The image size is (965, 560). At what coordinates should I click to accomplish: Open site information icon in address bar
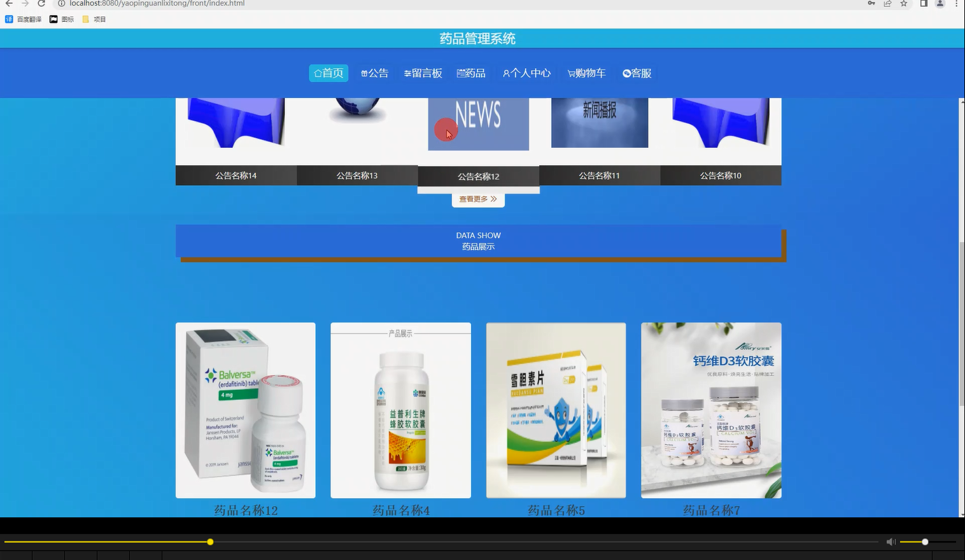tap(62, 3)
